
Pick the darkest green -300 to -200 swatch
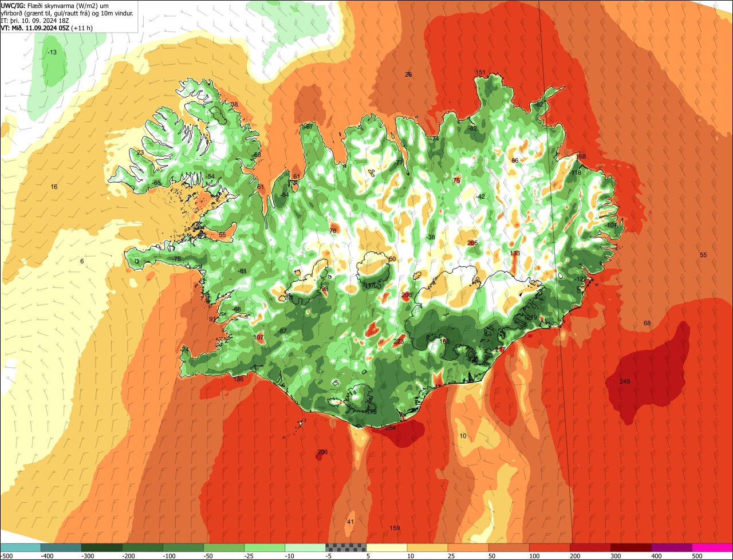pos(101,547)
